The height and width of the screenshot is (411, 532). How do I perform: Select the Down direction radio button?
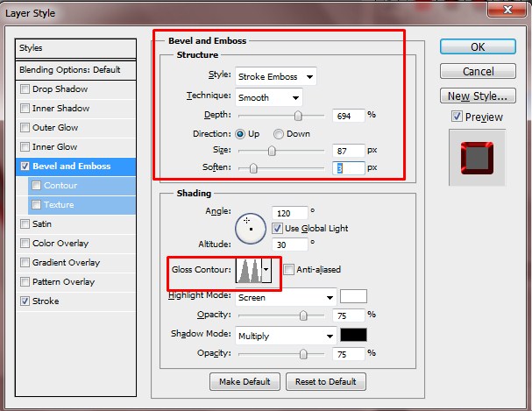pos(279,134)
